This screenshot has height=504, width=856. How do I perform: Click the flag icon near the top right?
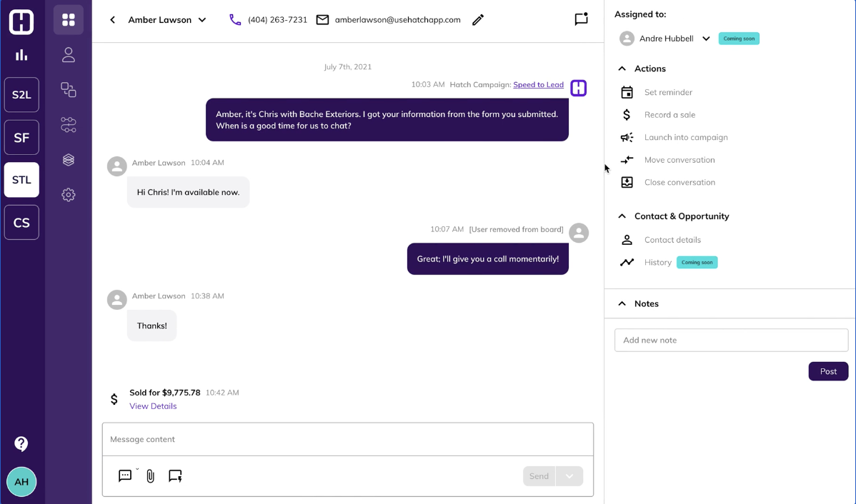click(x=581, y=19)
